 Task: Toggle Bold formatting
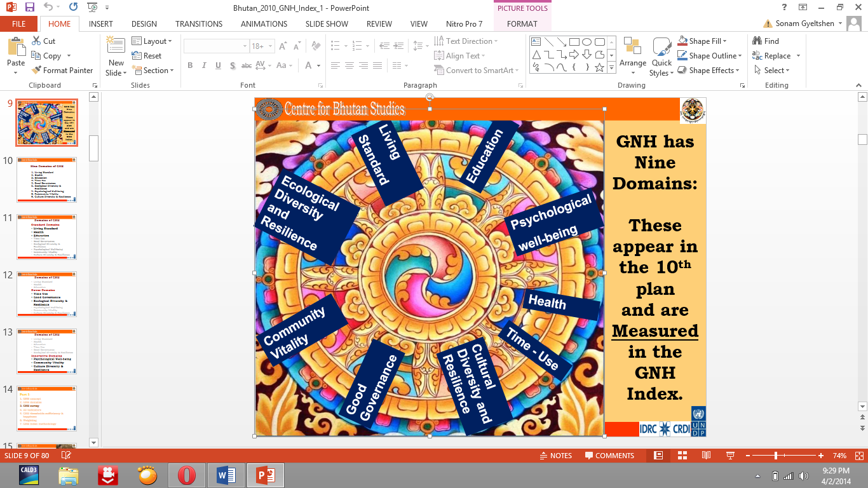(190, 65)
